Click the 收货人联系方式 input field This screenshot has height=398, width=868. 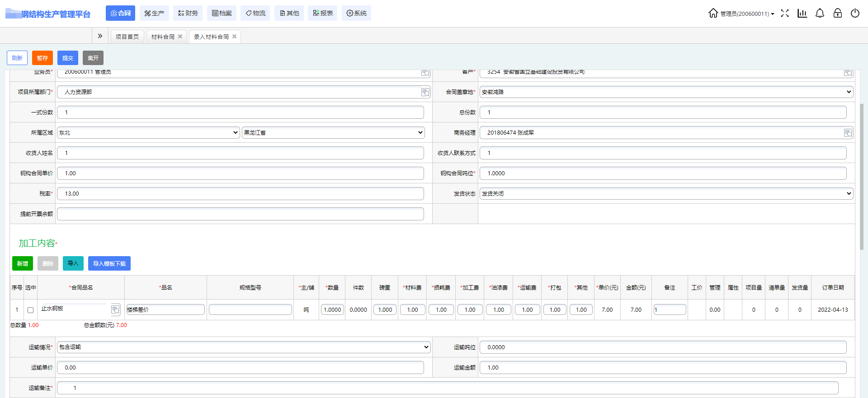(663, 153)
